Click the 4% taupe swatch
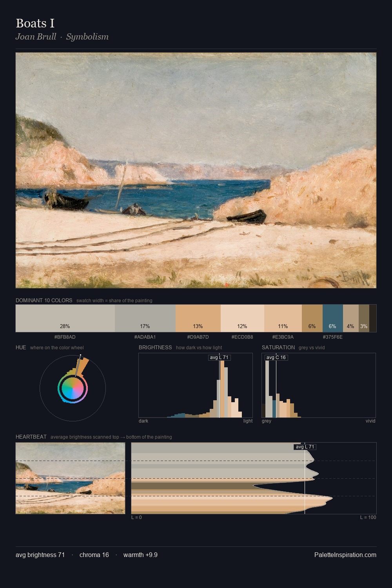 (x=351, y=318)
